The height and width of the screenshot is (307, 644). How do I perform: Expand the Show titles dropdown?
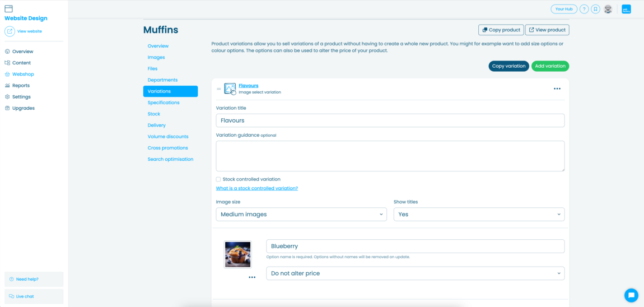[479, 214]
